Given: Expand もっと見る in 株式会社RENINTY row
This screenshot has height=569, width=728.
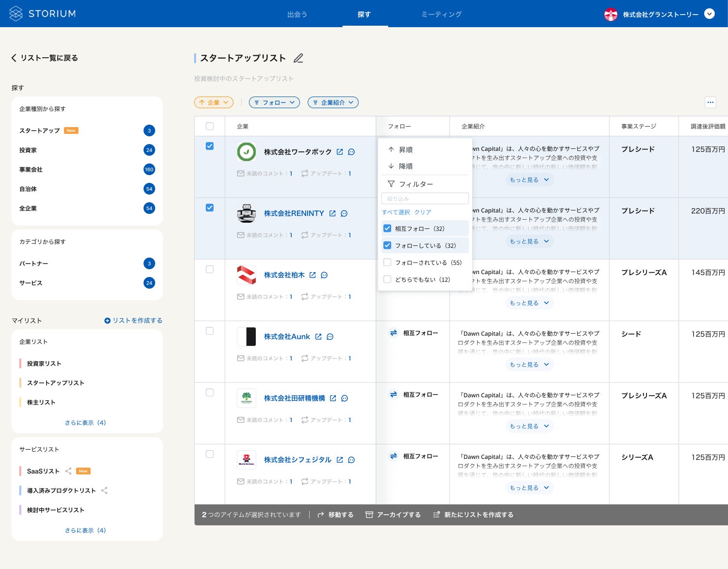Looking at the screenshot, I should [x=529, y=241].
